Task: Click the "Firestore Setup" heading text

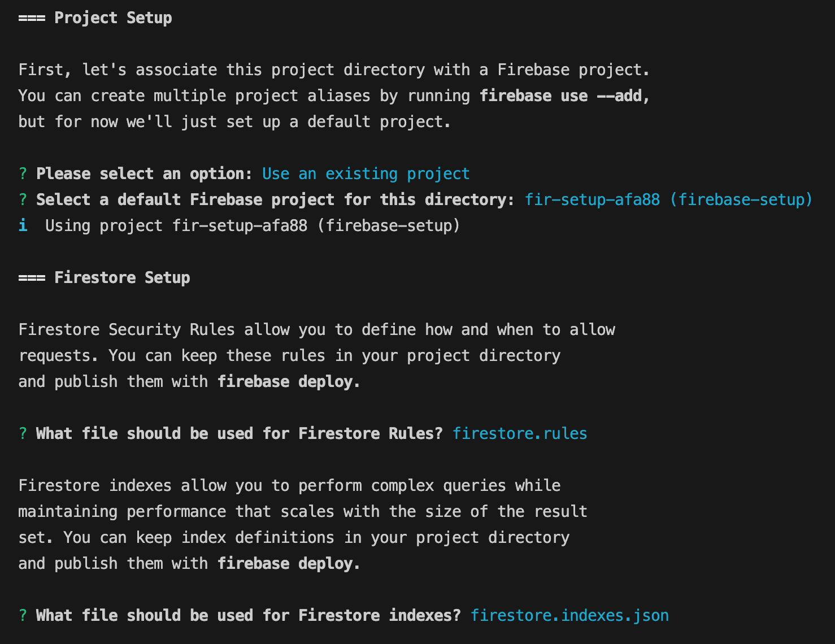Action: [122, 278]
